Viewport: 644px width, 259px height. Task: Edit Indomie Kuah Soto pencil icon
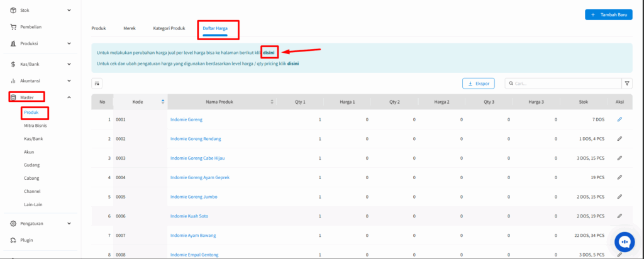[x=619, y=216]
